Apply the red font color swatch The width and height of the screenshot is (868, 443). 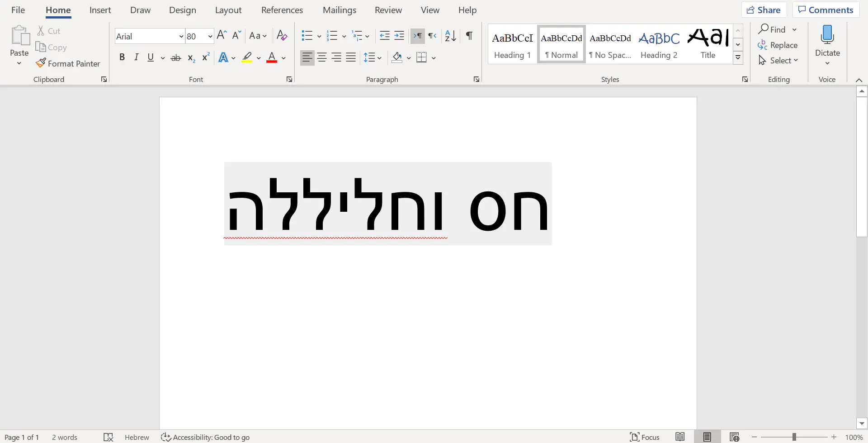click(x=272, y=57)
